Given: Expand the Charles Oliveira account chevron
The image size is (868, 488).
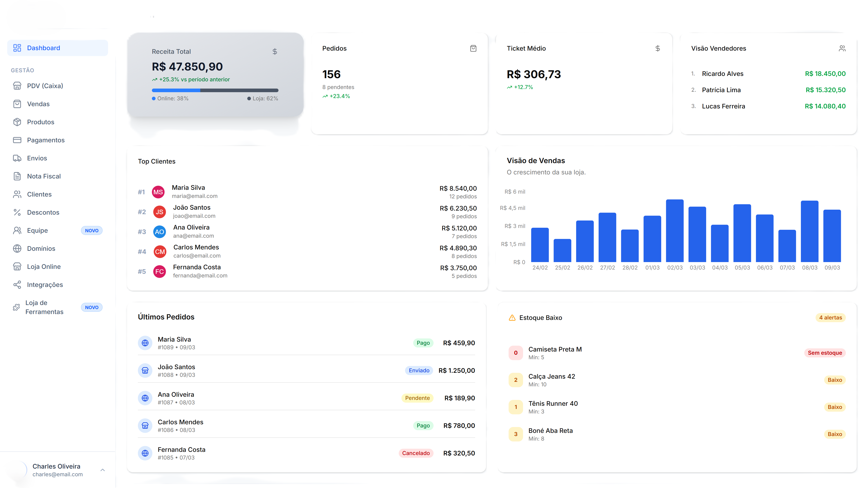Looking at the screenshot, I should 103,470.
